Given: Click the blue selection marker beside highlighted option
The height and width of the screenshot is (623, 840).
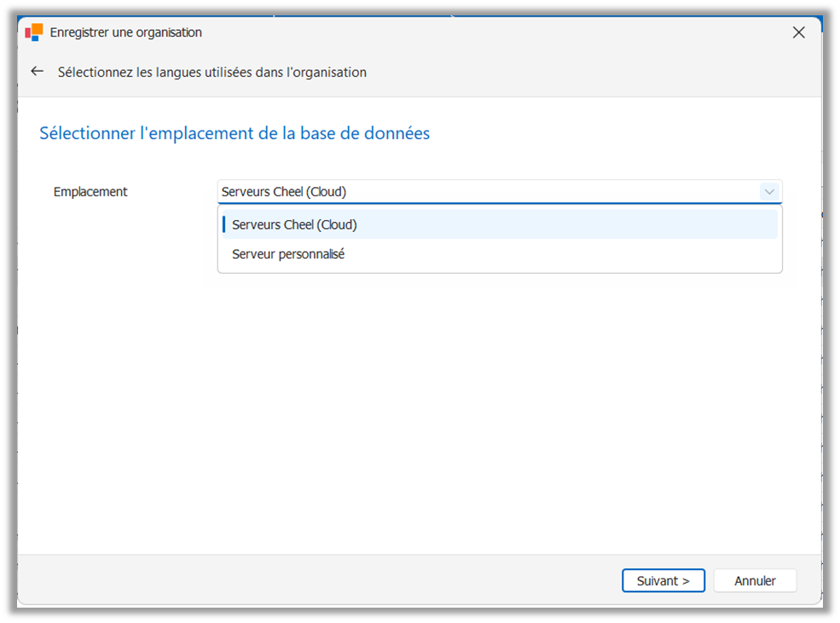Looking at the screenshot, I should 224,224.
